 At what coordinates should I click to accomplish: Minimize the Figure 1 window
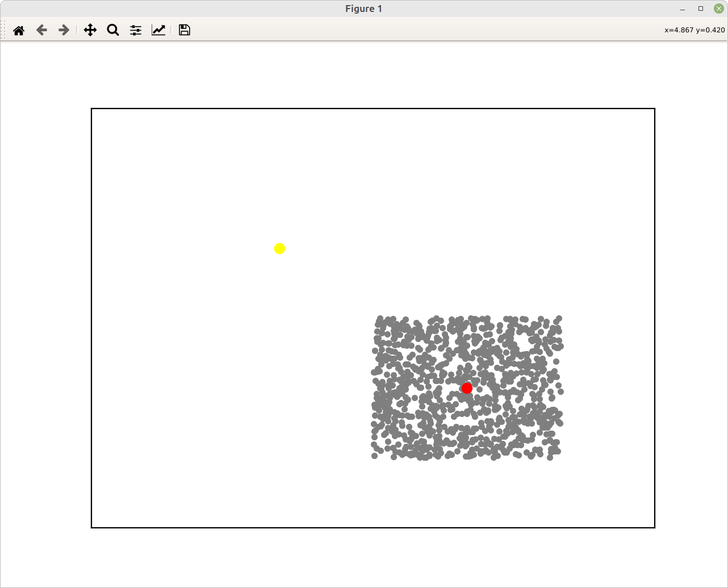click(x=683, y=9)
